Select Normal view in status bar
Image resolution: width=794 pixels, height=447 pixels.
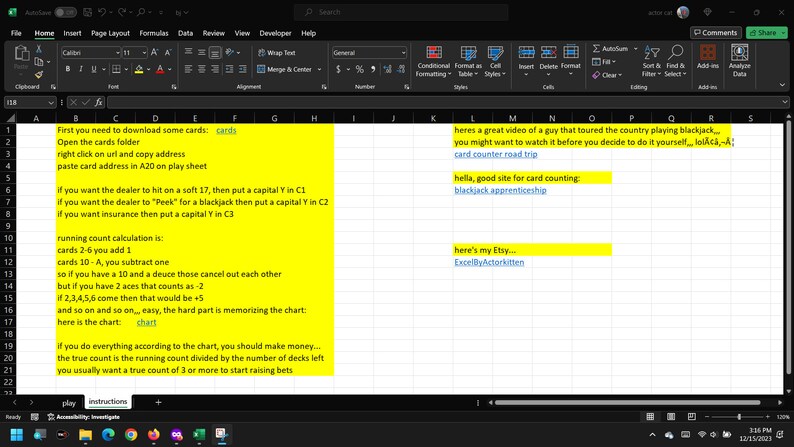650,417
